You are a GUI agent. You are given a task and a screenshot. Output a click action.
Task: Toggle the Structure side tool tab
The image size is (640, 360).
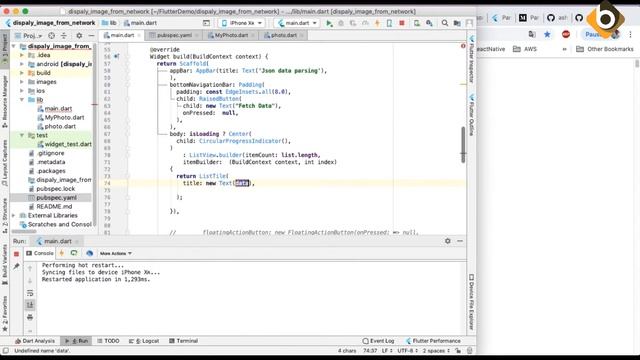point(5,216)
